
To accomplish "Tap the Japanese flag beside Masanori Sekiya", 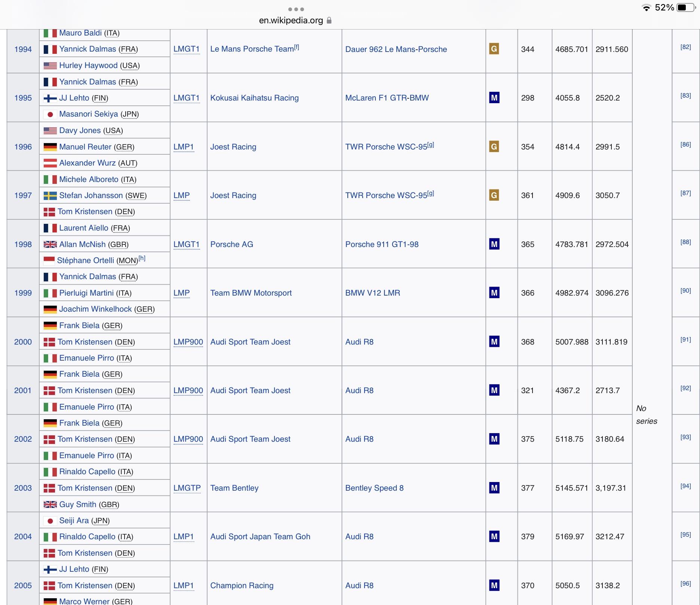I will (50, 114).
